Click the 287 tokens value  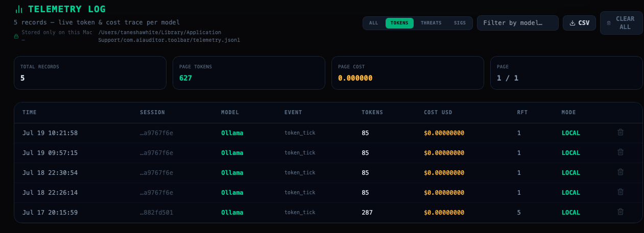(x=367, y=212)
